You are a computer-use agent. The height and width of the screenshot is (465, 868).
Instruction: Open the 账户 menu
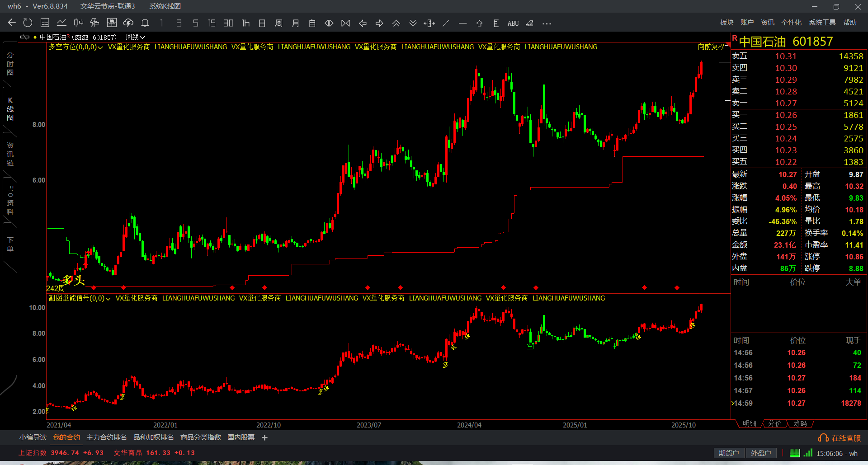click(747, 23)
